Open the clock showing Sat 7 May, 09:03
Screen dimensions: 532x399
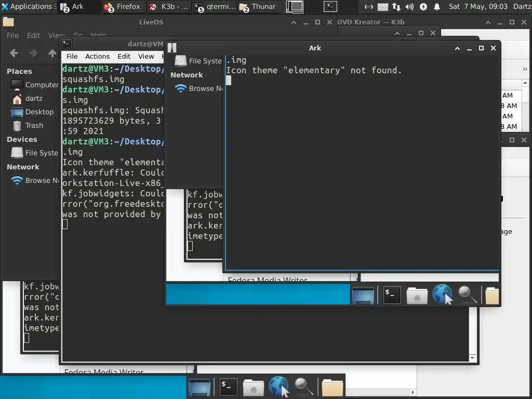478,6
